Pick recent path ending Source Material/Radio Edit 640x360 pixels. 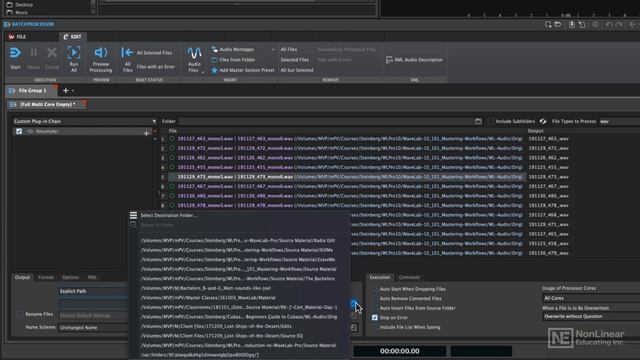click(238, 240)
